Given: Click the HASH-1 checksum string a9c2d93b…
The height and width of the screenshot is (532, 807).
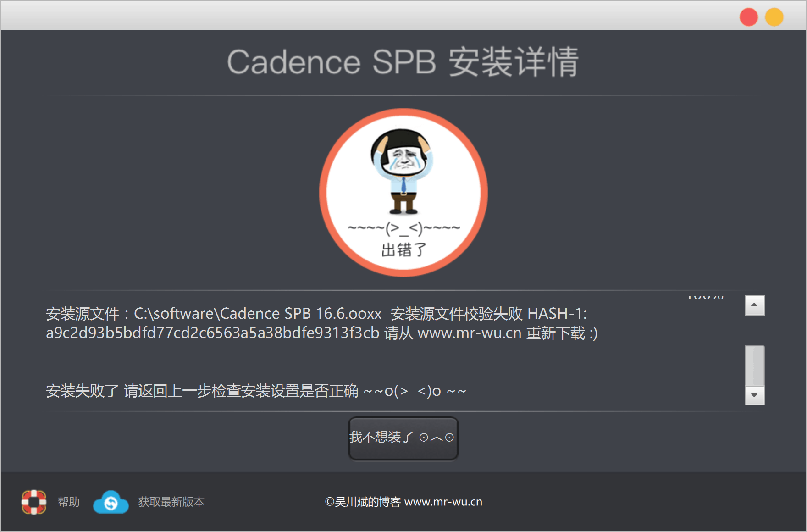Looking at the screenshot, I should point(213,333).
